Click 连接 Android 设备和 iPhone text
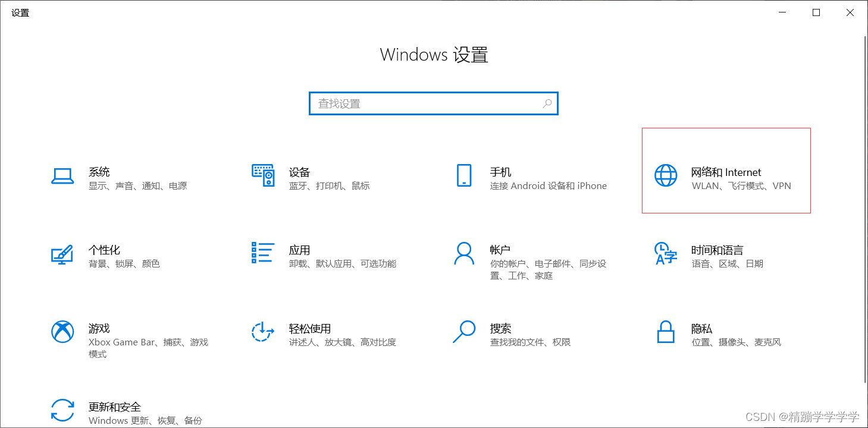 [549, 186]
